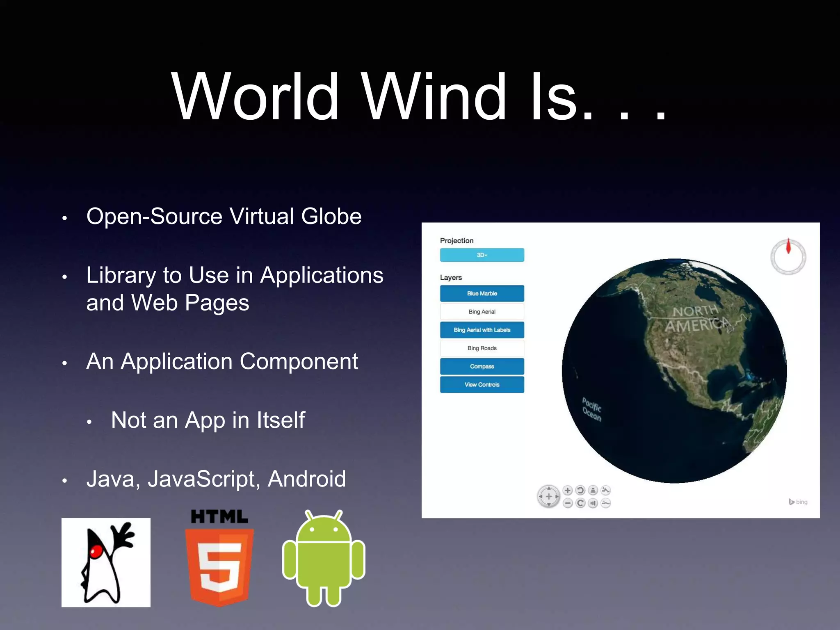Click the HTML5 logo image
This screenshot has height=630, width=840.
pyautogui.click(x=219, y=558)
